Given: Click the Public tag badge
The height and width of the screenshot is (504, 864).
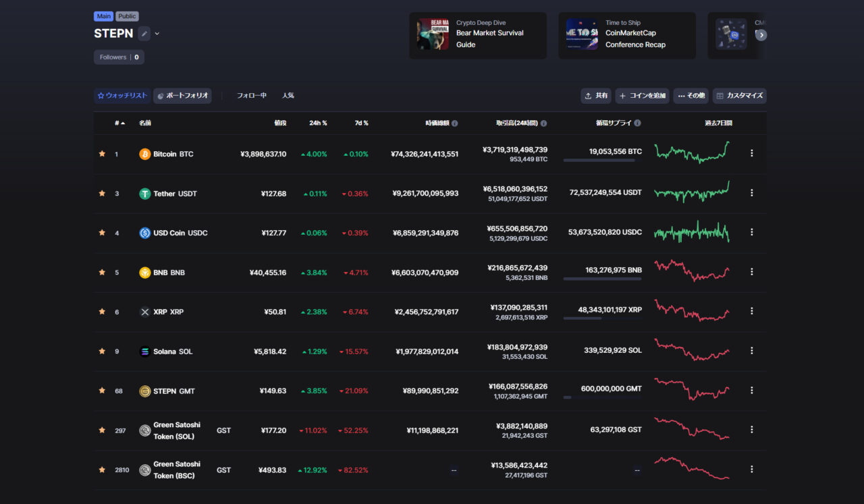Looking at the screenshot, I should [x=127, y=16].
